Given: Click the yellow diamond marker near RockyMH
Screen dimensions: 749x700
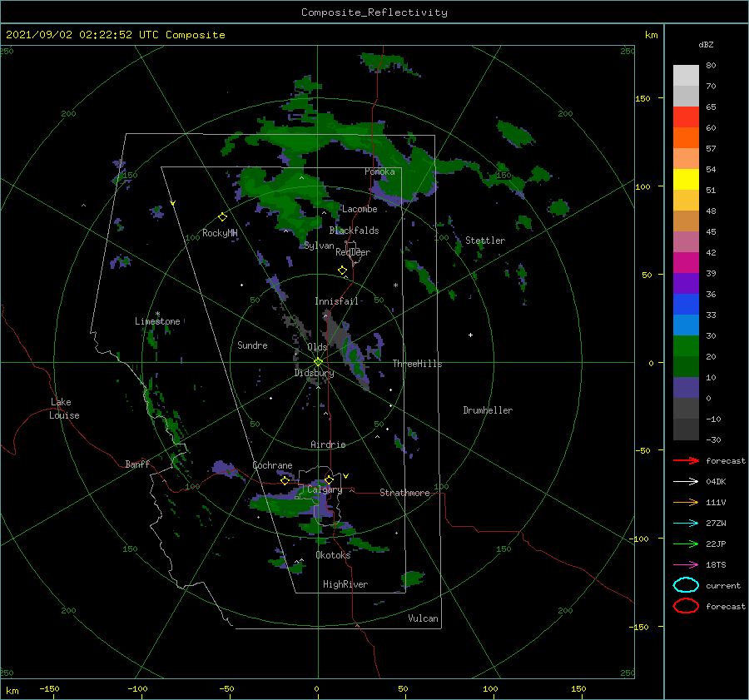Looking at the screenshot, I should point(222,217).
